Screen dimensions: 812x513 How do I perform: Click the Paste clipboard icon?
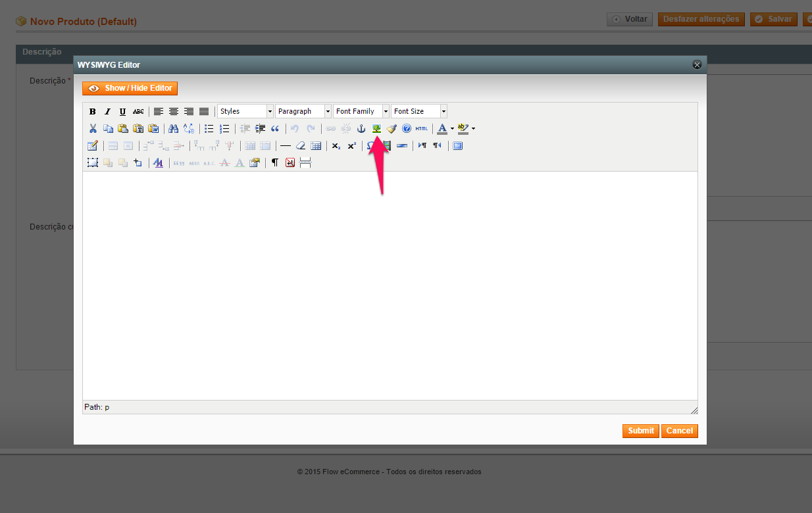coord(123,128)
